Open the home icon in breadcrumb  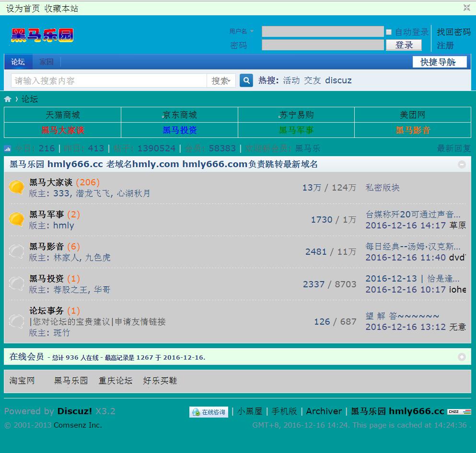tap(8, 99)
